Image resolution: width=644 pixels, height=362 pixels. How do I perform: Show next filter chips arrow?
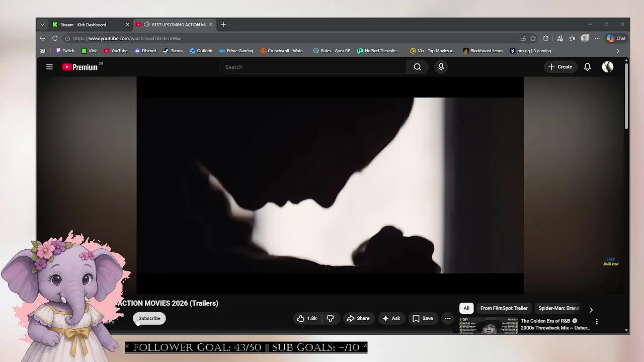(x=591, y=310)
